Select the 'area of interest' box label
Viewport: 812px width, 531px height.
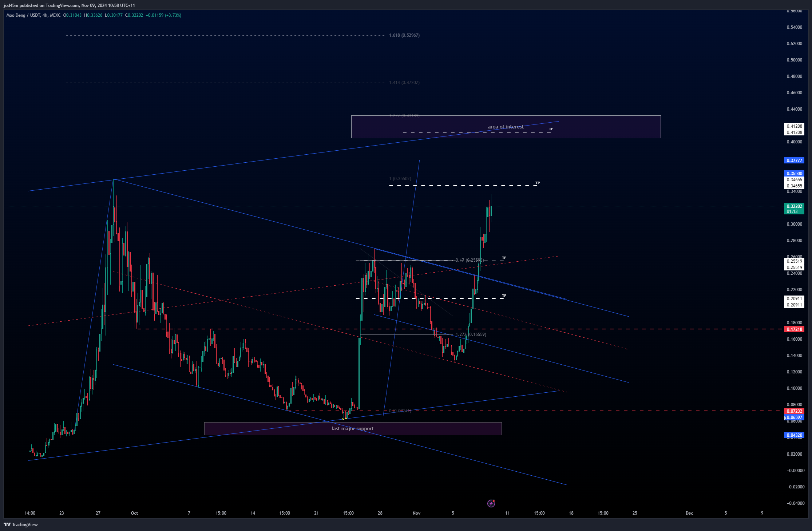(x=506, y=127)
